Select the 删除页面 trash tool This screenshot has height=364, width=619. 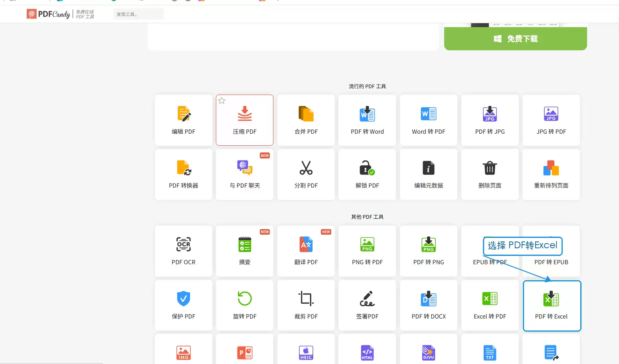point(490,174)
